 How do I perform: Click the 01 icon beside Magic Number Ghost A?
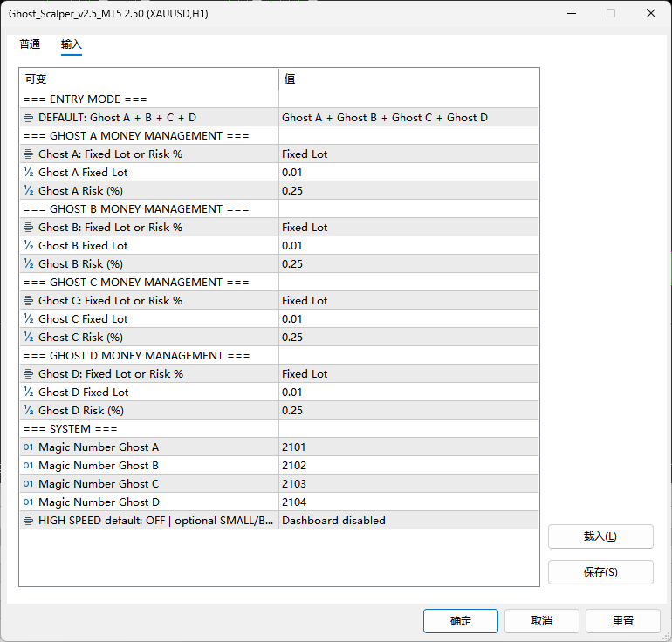28,447
